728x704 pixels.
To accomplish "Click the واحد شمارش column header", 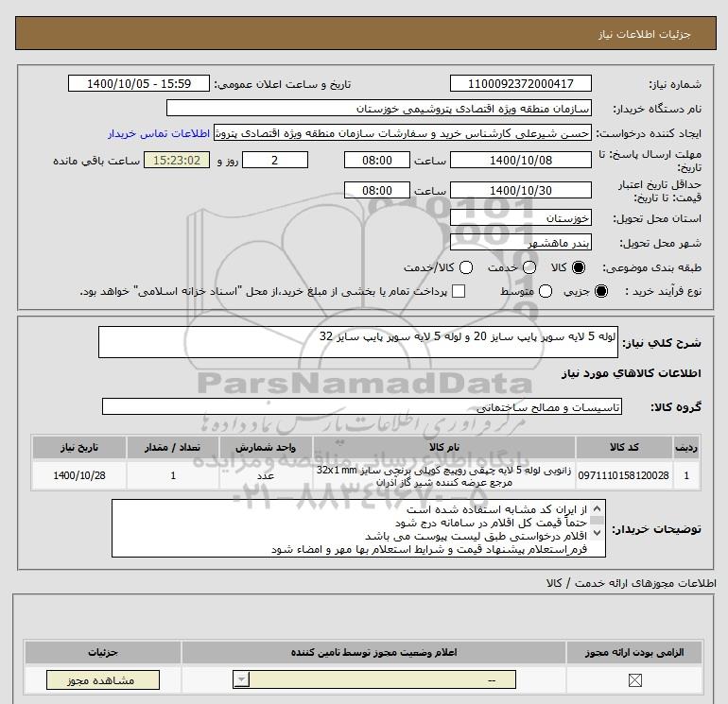I will point(266,447).
